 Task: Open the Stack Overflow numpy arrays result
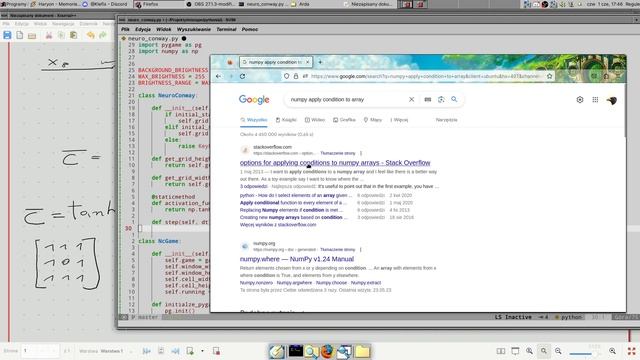coord(335,162)
